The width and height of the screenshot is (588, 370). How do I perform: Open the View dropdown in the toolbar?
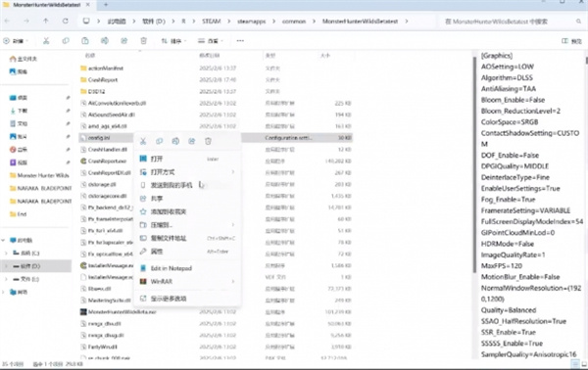point(211,41)
